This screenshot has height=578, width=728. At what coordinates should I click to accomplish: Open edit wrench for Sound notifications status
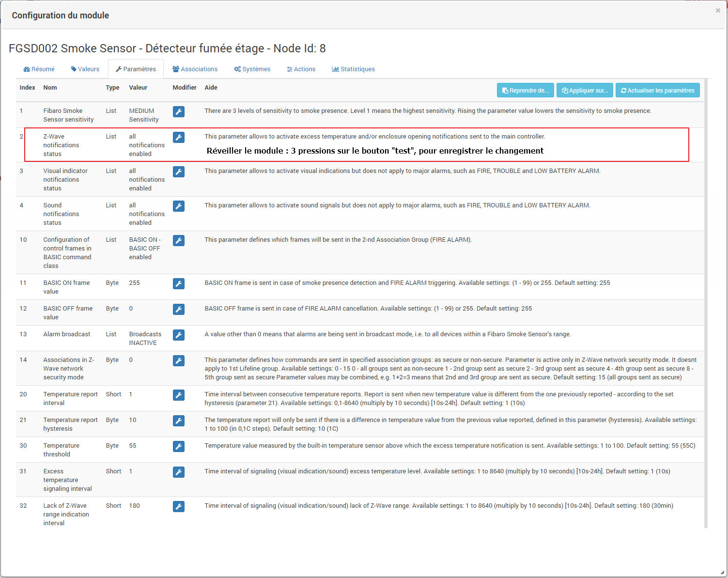(179, 206)
